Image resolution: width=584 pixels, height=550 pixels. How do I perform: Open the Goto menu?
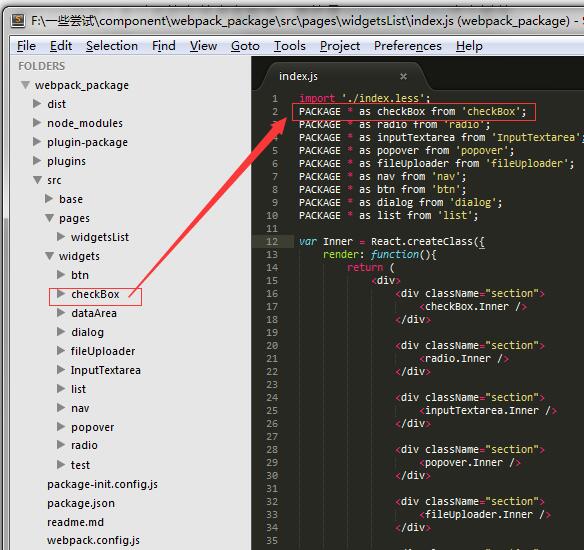[x=245, y=46]
